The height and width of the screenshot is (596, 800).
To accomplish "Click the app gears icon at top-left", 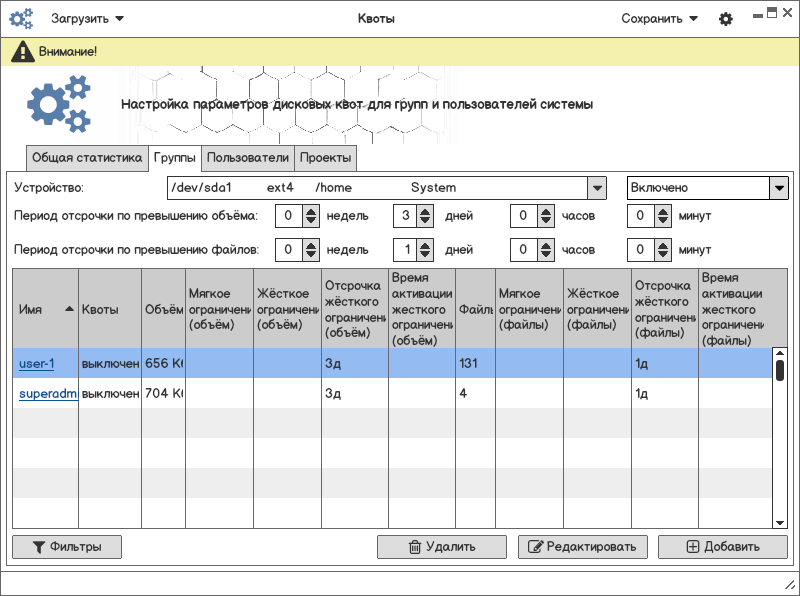I will (21, 19).
